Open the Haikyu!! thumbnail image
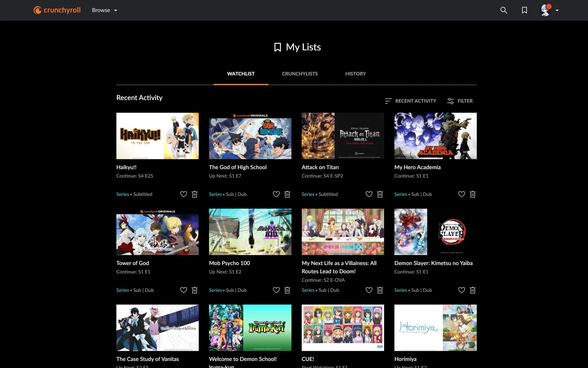This screenshot has width=588, height=368. pyautogui.click(x=157, y=136)
